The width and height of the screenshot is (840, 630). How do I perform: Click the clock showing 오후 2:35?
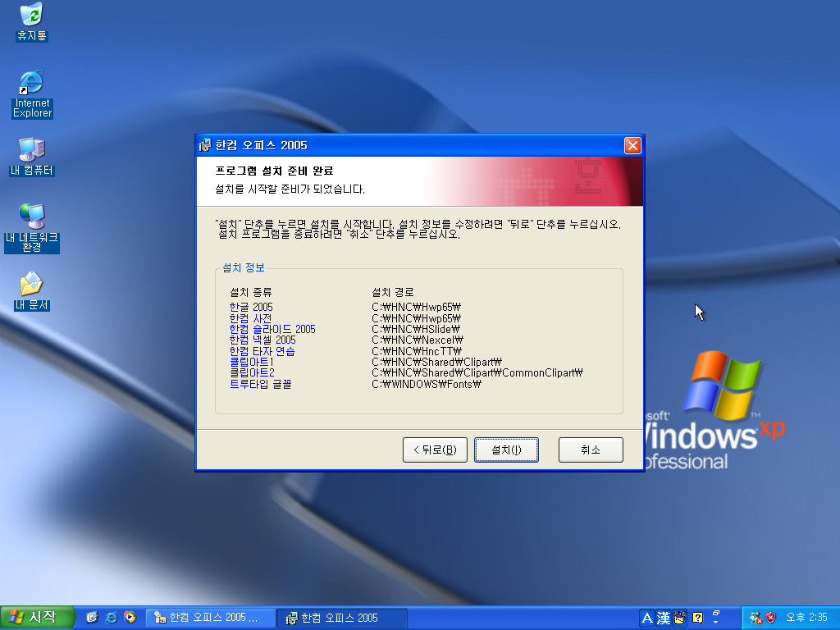806,618
